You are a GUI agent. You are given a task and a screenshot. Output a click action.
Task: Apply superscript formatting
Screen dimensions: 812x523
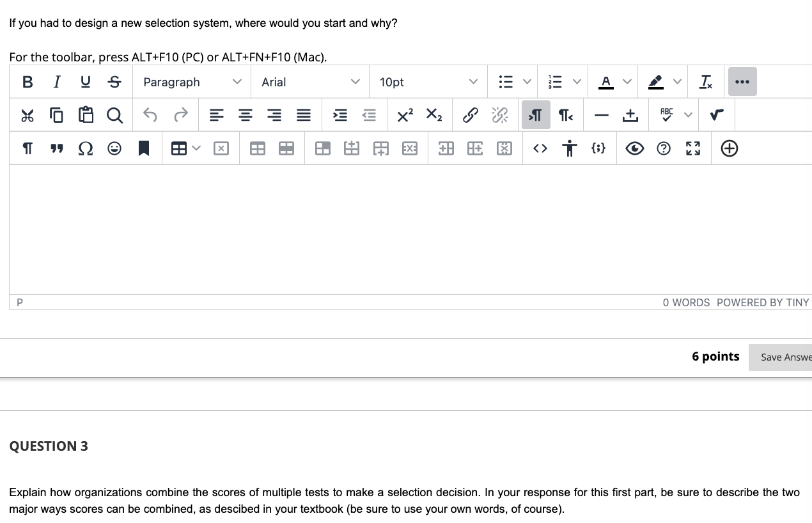[x=404, y=115]
